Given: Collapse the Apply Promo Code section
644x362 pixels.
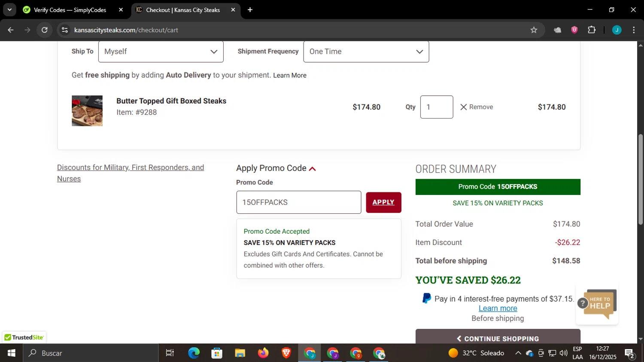Looking at the screenshot, I should [x=276, y=168].
